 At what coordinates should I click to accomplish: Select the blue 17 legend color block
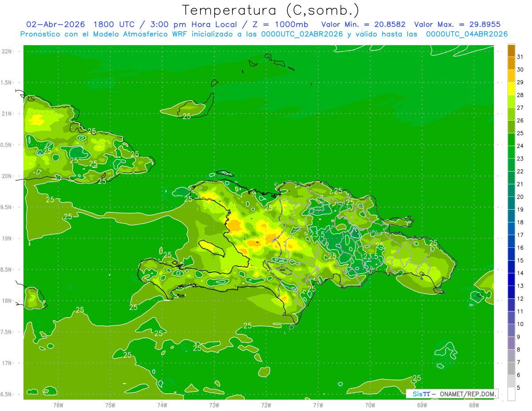[511, 229]
